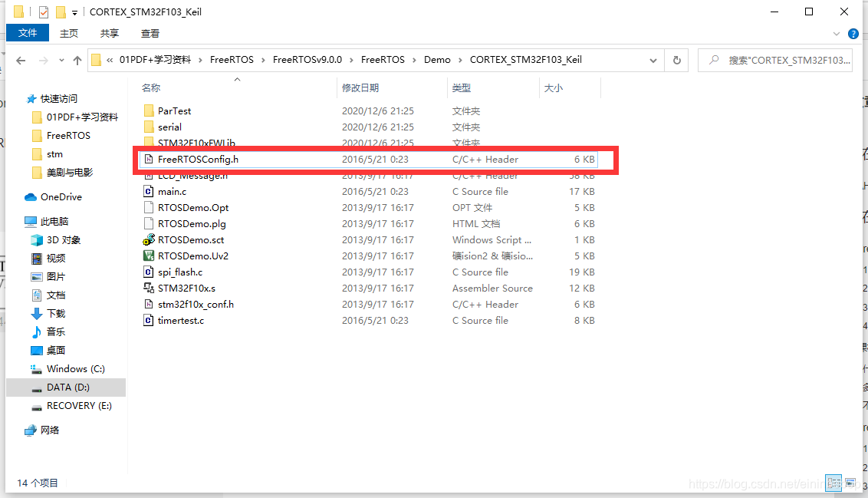Open the 文件 ribbon tab

[28, 33]
